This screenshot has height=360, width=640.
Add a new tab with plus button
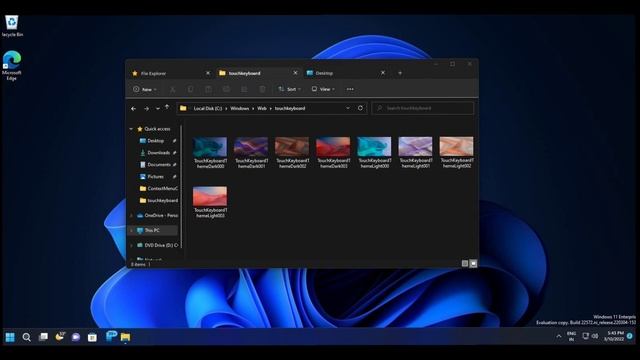(x=400, y=73)
